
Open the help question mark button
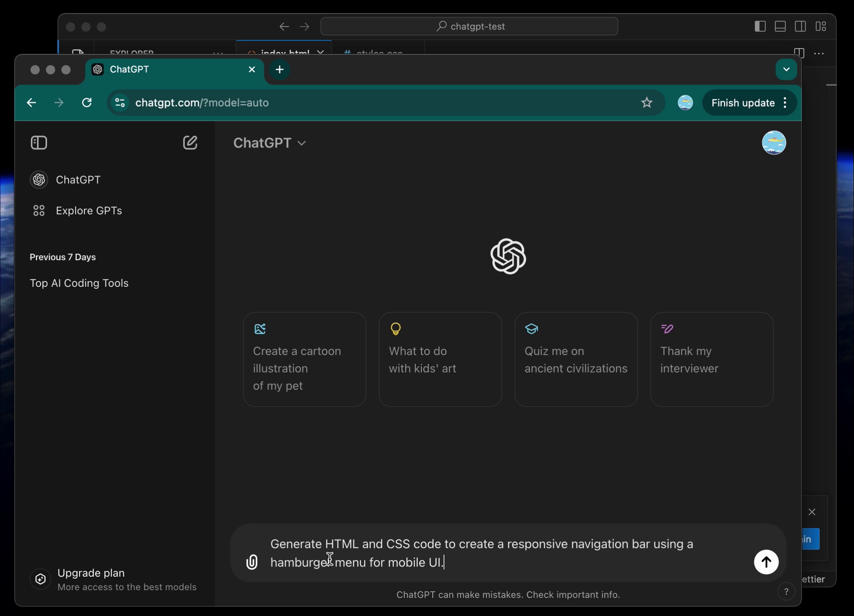tap(786, 592)
